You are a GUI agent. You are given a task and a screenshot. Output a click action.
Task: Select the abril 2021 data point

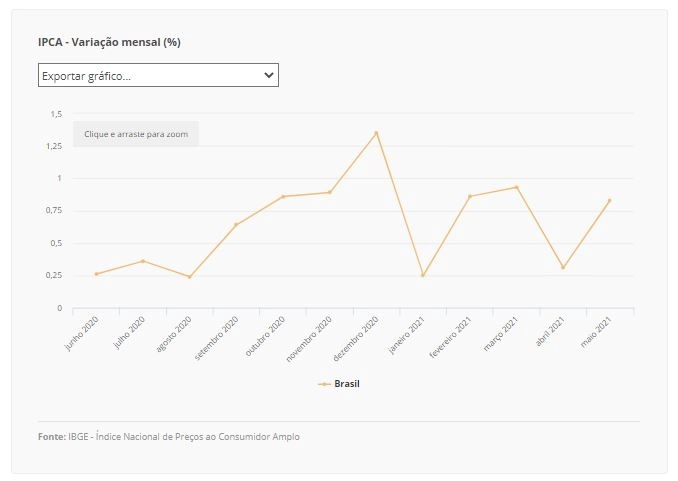(563, 267)
